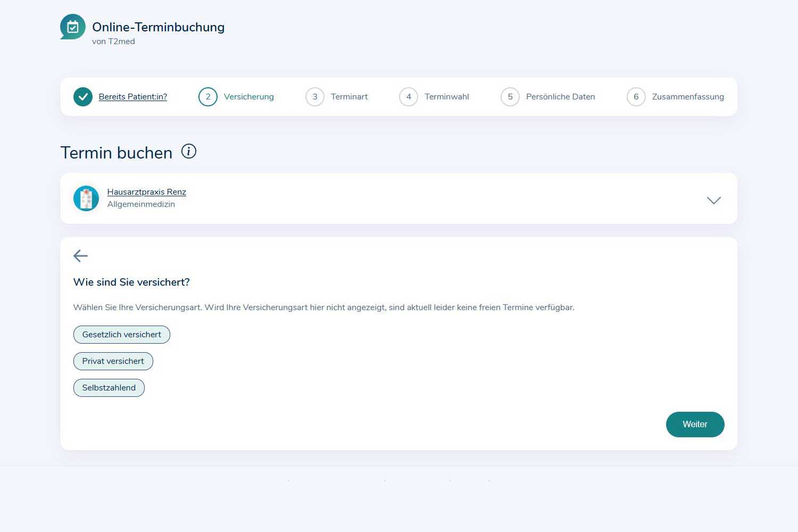
Task: Choose the Selbstzahlend option
Action: click(x=109, y=388)
